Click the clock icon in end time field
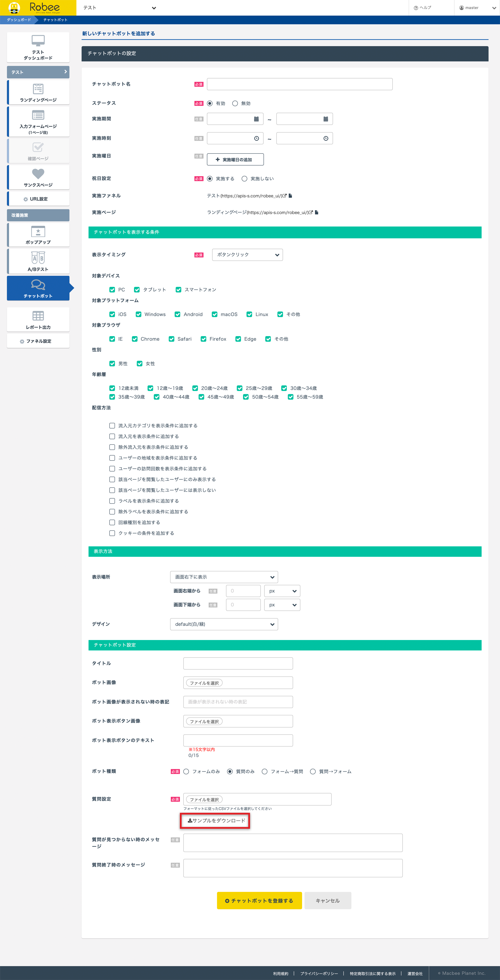 (x=326, y=138)
